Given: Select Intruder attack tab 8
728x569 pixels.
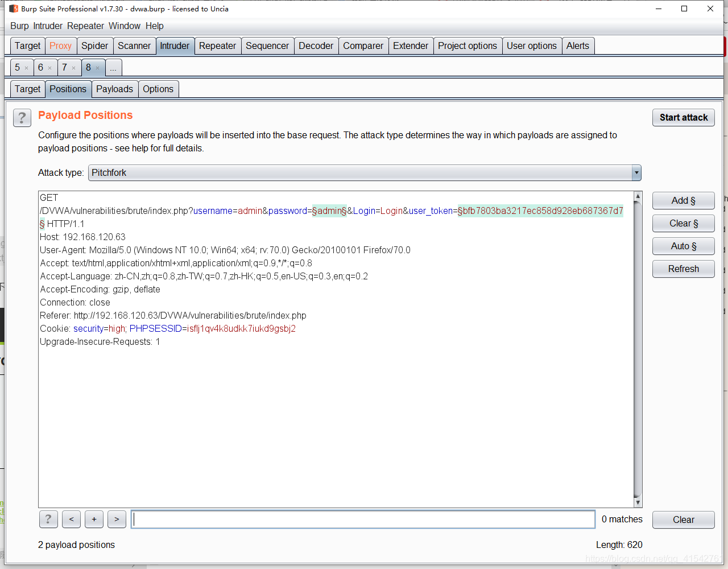Looking at the screenshot, I should click(x=88, y=68).
